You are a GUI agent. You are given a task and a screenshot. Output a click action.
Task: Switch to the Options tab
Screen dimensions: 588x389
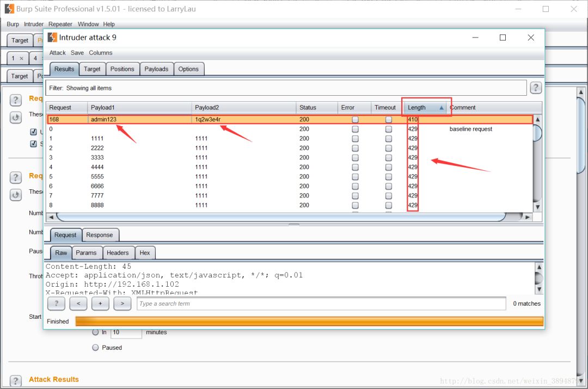tap(188, 69)
